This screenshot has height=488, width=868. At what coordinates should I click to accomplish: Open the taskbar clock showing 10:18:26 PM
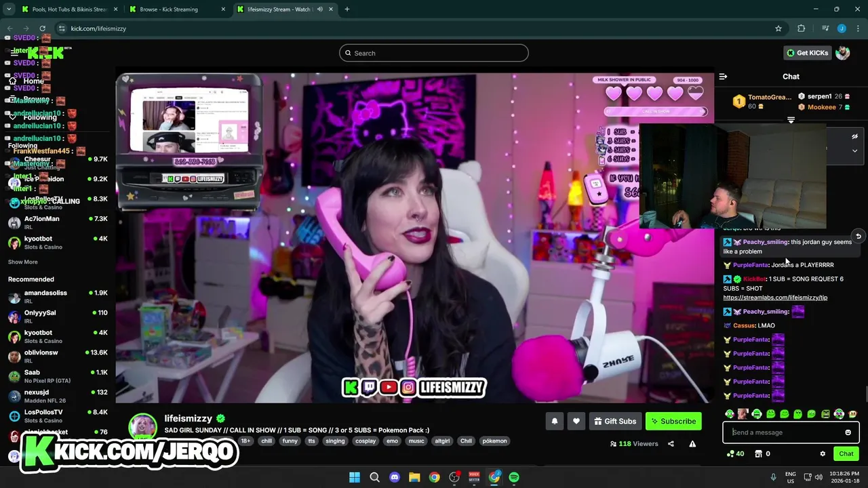[x=844, y=477]
